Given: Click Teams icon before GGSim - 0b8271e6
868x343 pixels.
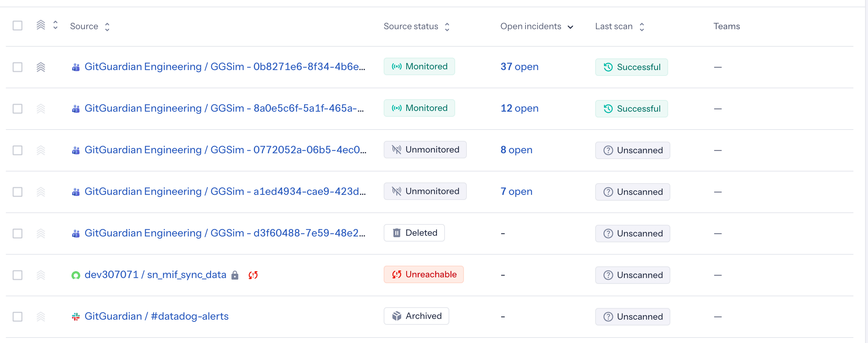Looking at the screenshot, I should [76, 67].
